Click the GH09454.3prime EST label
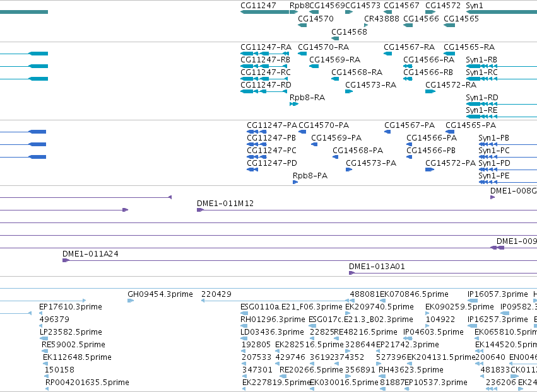The image size is (537, 392). click(160, 294)
